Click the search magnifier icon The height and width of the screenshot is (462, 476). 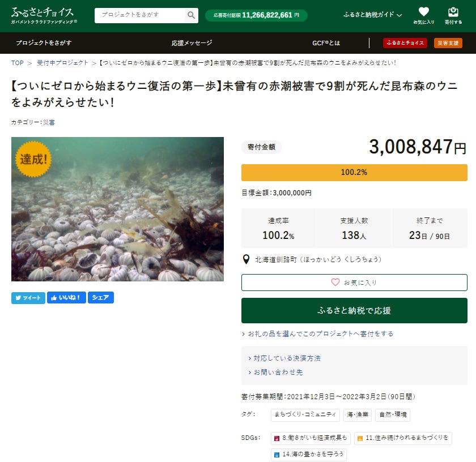191,15
